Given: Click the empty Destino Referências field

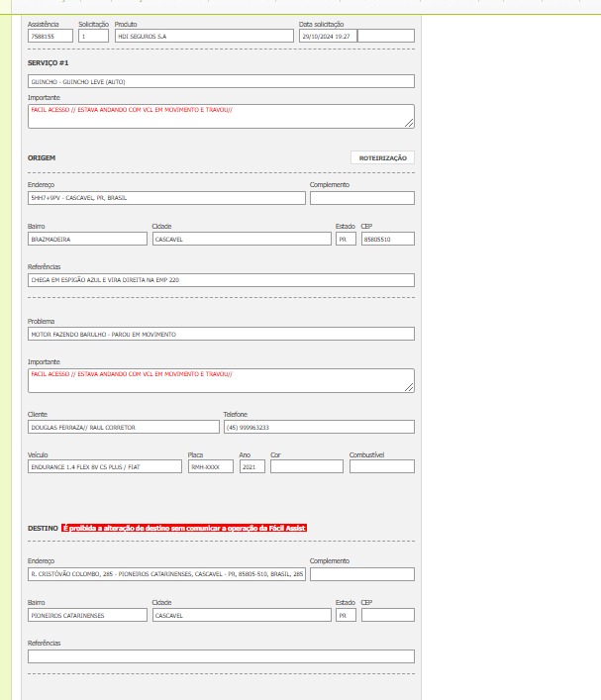Looking at the screenshot, I should (x=221, y=656).
